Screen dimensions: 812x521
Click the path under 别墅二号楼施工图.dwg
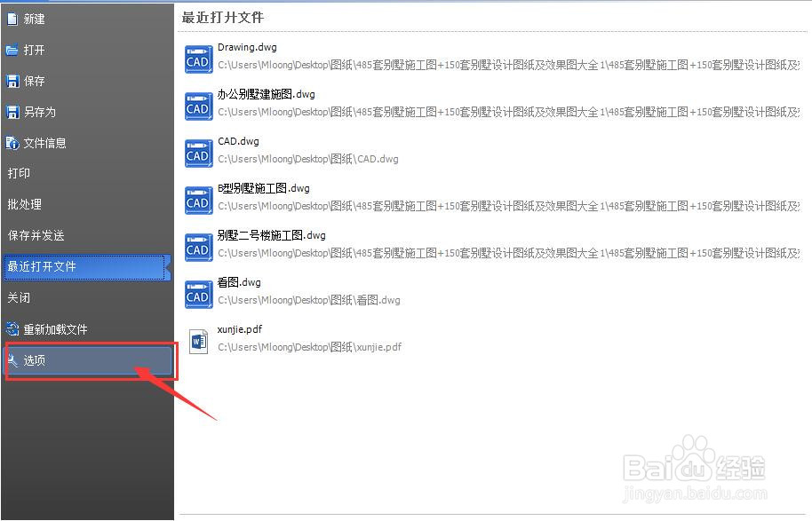pos(508,254)
